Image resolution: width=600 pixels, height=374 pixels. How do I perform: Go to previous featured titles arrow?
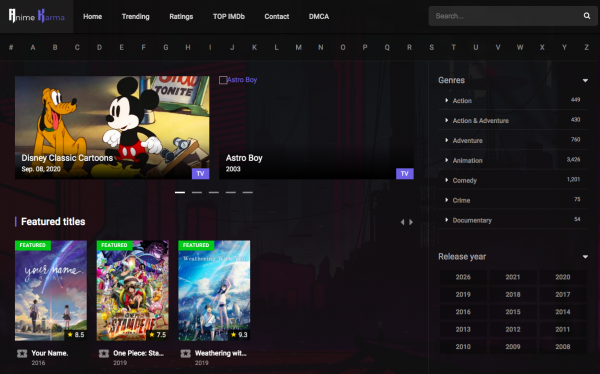402,222
